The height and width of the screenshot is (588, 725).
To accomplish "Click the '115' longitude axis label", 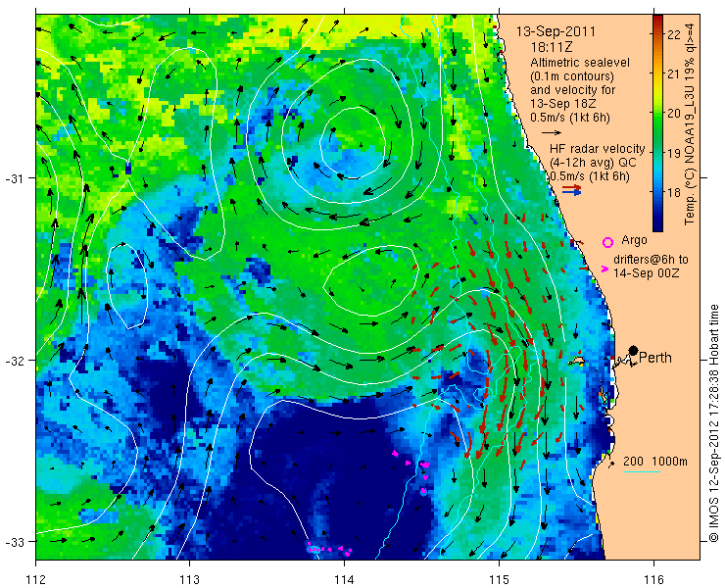I will [x=499, y=579].
